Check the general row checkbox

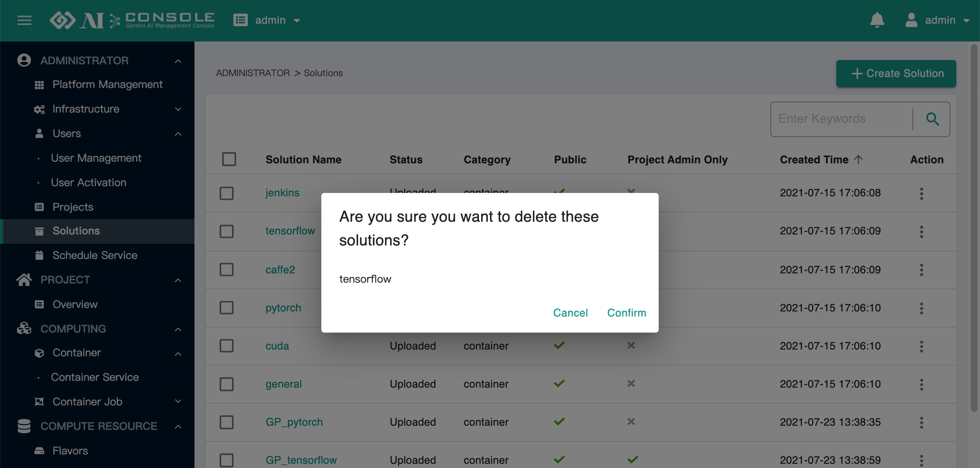227,384
